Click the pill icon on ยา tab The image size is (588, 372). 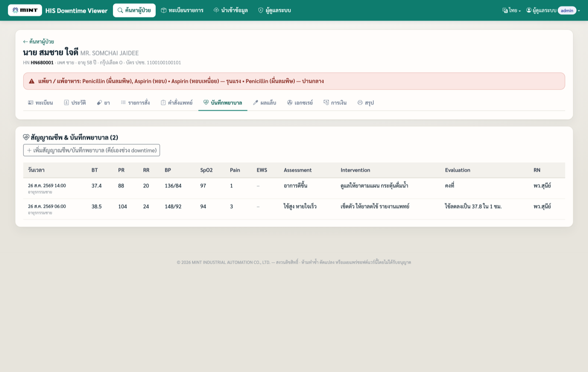coord(100,102)
